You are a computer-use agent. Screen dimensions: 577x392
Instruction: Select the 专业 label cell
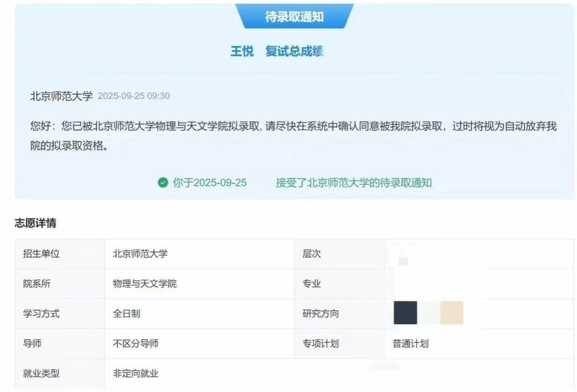pyautogui.click(x=311, y=284)
